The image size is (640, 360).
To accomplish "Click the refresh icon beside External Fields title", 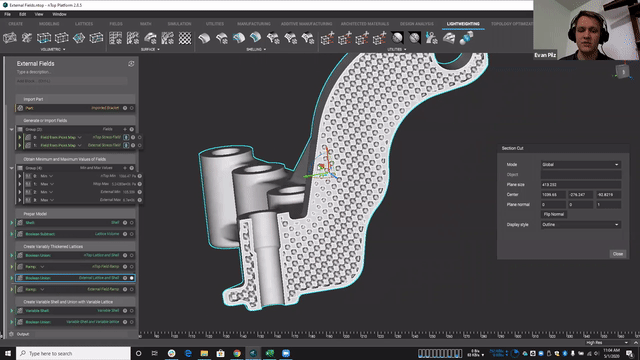I will (x=131, y=64).
